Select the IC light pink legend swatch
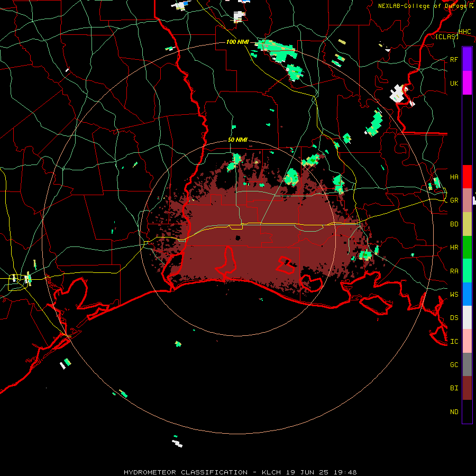 [467, 341]
